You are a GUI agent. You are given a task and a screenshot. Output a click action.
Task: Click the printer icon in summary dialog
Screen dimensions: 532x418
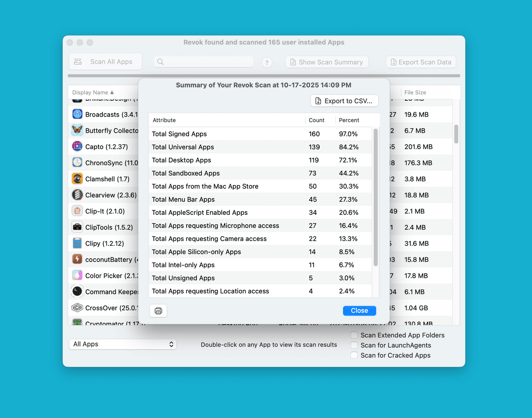click(158, 311)
